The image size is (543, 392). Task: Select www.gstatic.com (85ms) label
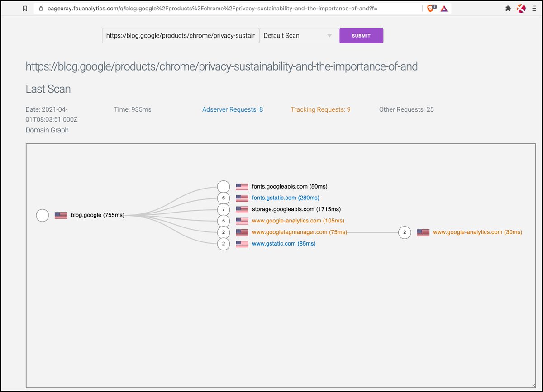[284, 243]
